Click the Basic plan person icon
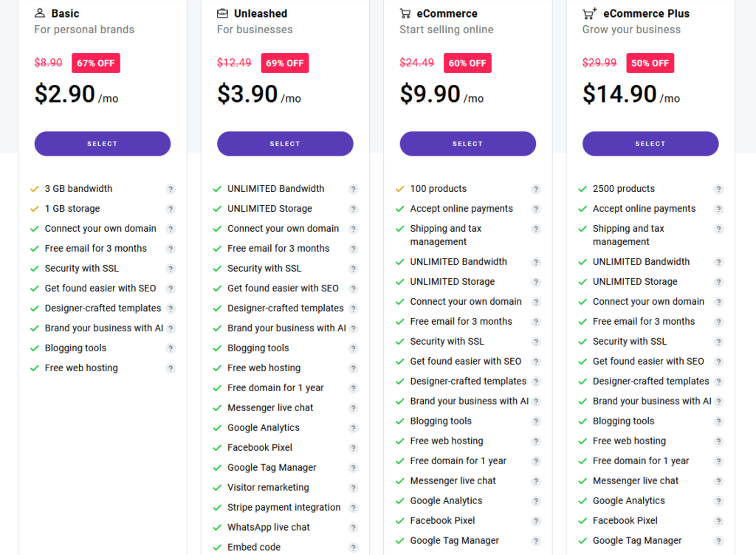756x555 pixels. click(40, 13)
